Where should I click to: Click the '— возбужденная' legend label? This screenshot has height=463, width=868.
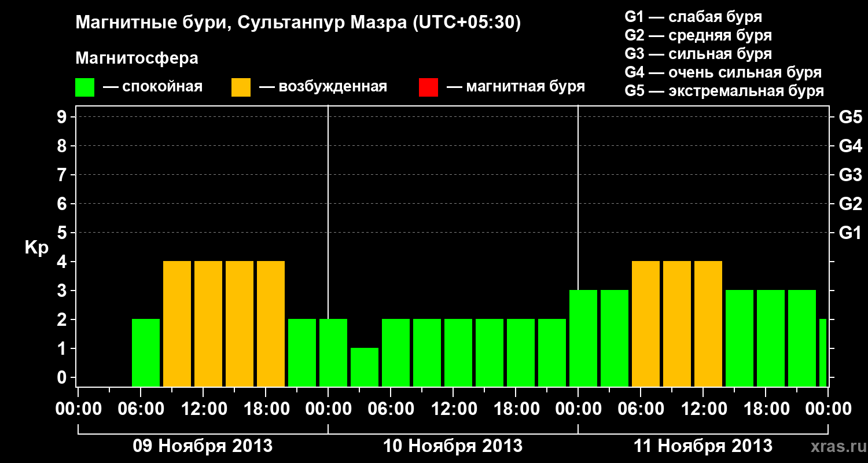[323, 87]
